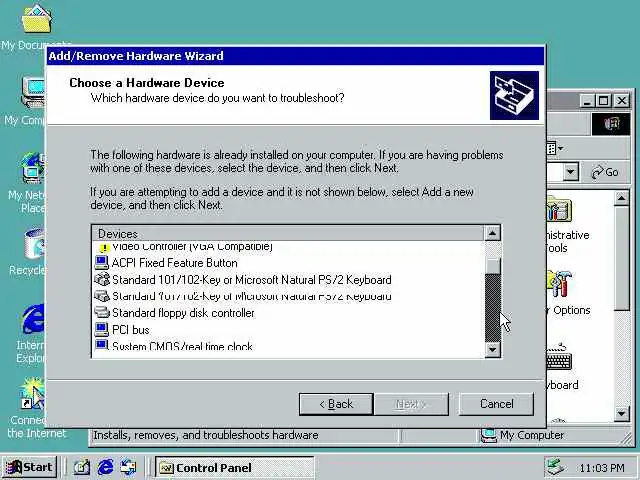Click the Show Desktop quick launch icon
Image resolution: width=640 pixels, height=480 pixels.
coord(82,467)
